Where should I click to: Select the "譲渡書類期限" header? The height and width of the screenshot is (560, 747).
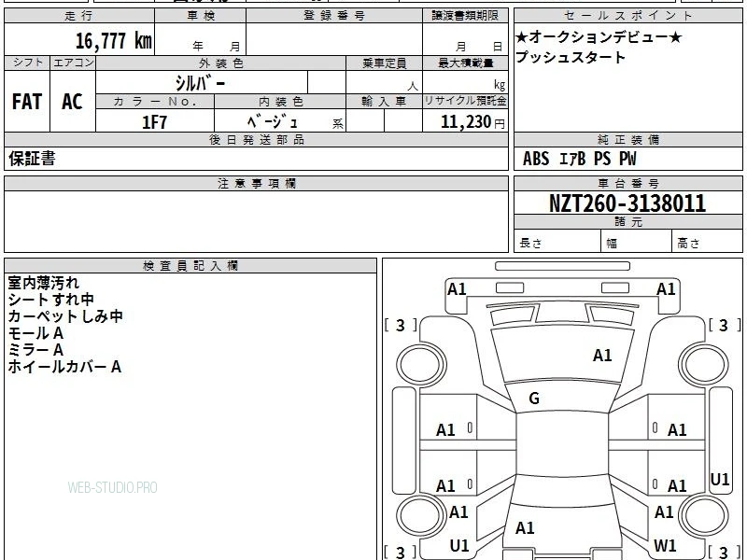[x=465, y=16]
